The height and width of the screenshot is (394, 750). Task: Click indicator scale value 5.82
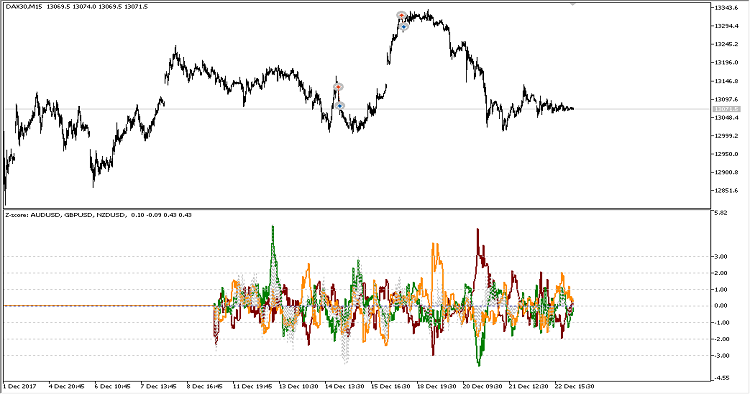tap(721, 213)
